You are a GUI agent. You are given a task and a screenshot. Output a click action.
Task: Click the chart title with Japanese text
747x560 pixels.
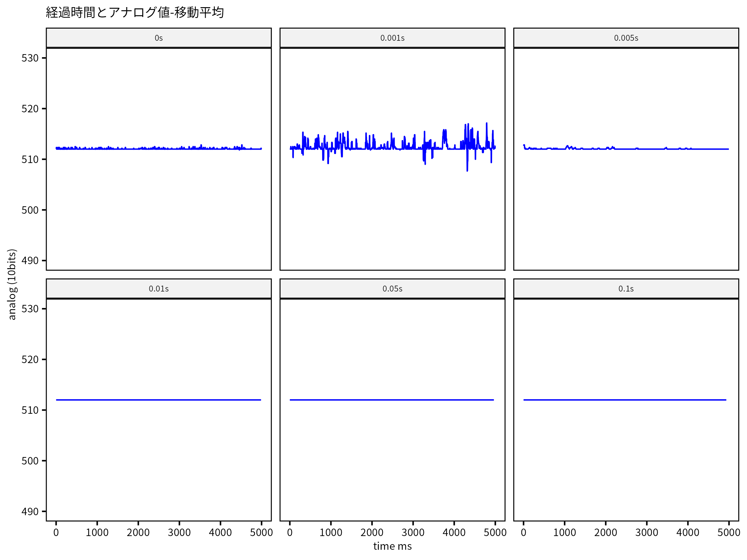click(x=135, y=12)
